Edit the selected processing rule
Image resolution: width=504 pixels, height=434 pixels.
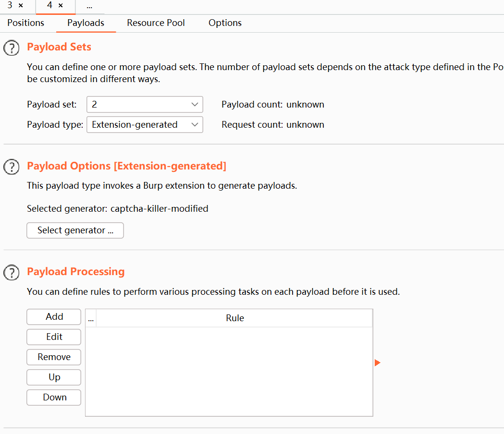[54, 337]
